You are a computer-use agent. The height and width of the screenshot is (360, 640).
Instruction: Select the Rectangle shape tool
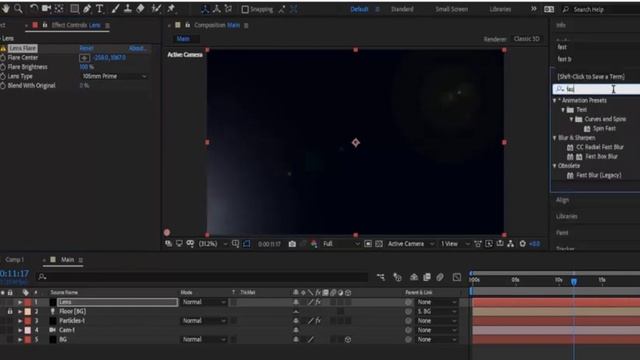pos(74,9)
